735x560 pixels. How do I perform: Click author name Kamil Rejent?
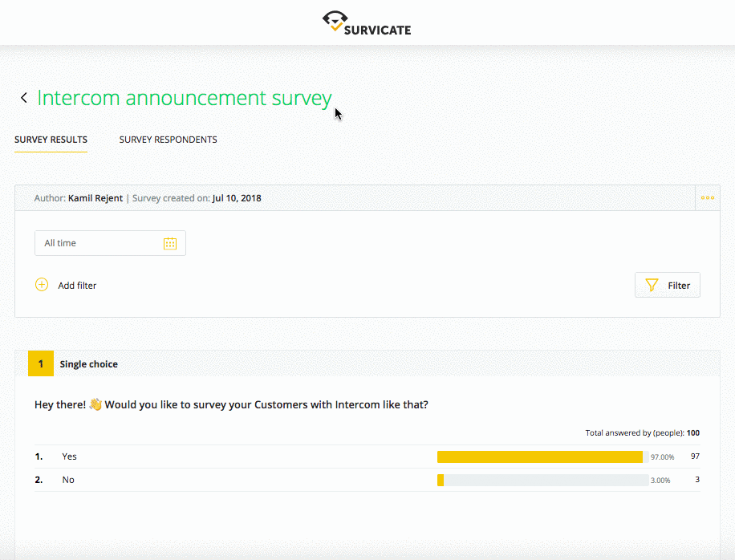(95, 198)
